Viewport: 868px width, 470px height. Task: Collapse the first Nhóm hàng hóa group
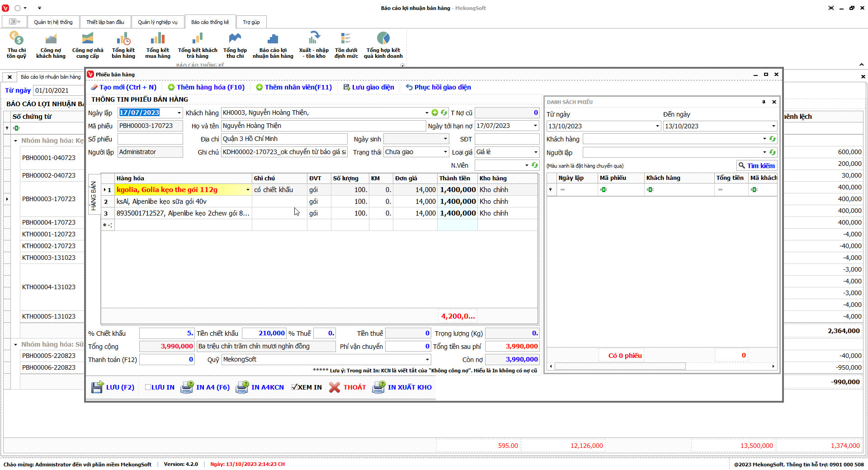point(15,141)
